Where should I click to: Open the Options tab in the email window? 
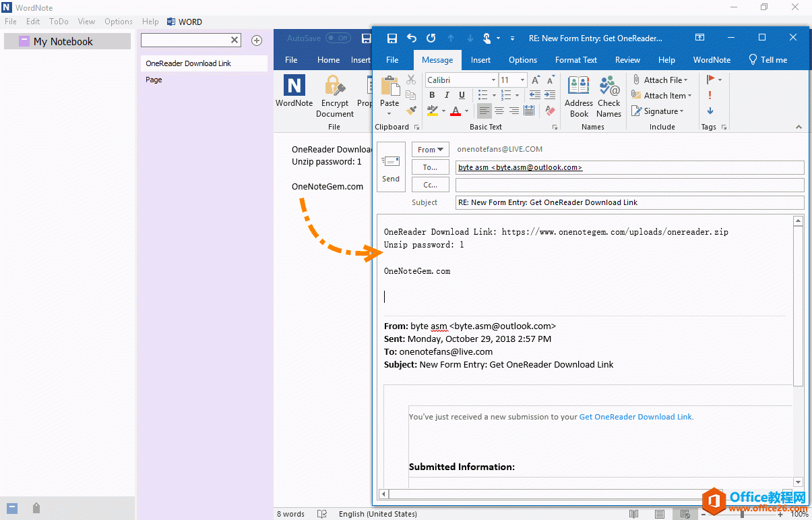[x=523, y=59]
